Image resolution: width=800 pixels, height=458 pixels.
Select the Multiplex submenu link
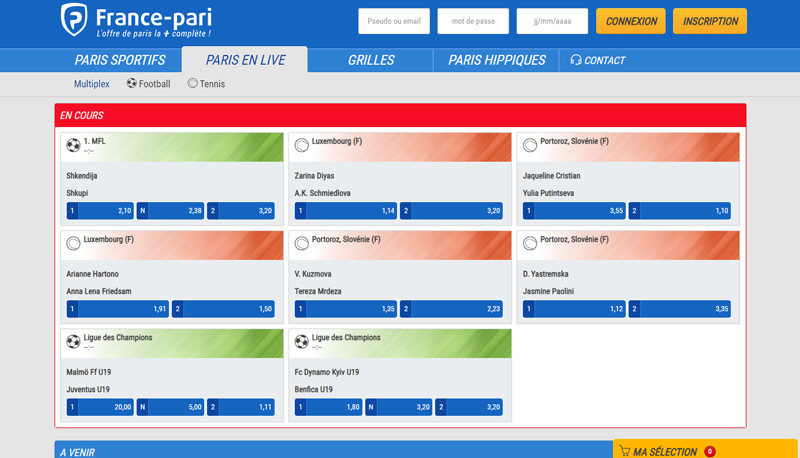click(x=91, y=84)
